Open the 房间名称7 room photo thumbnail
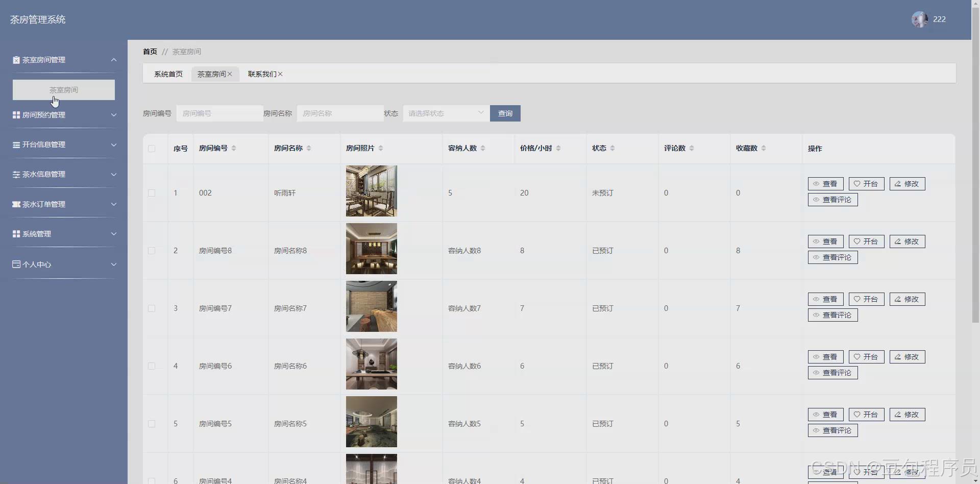The width and height of the screenshot is (980, 484). coord(372,306)
